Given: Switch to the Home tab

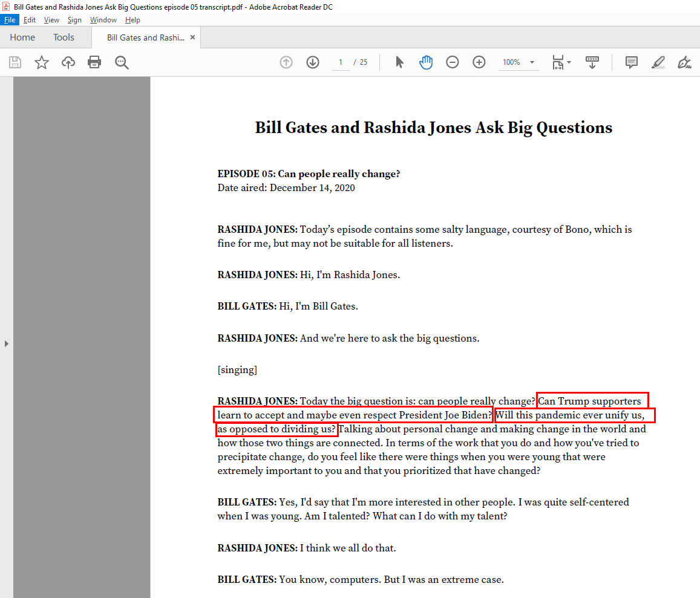Looking at the screenshot, I should point(22,37).
